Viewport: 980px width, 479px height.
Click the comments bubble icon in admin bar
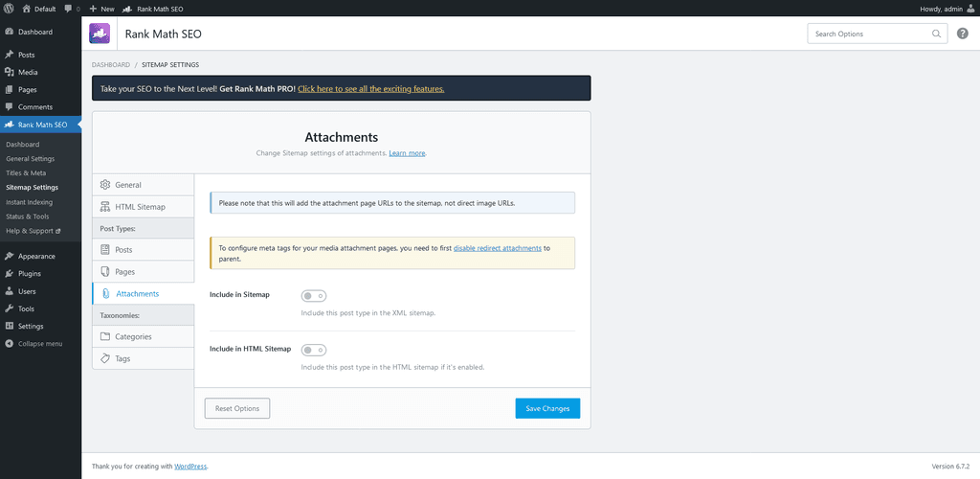(x=68, y=9)
